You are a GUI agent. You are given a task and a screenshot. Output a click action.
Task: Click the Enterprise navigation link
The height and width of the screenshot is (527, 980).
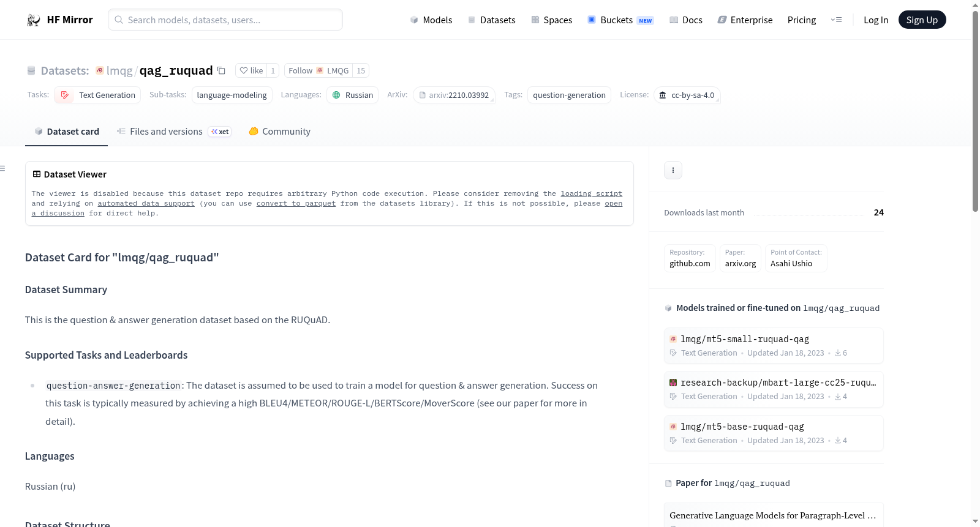coord(745,20)
